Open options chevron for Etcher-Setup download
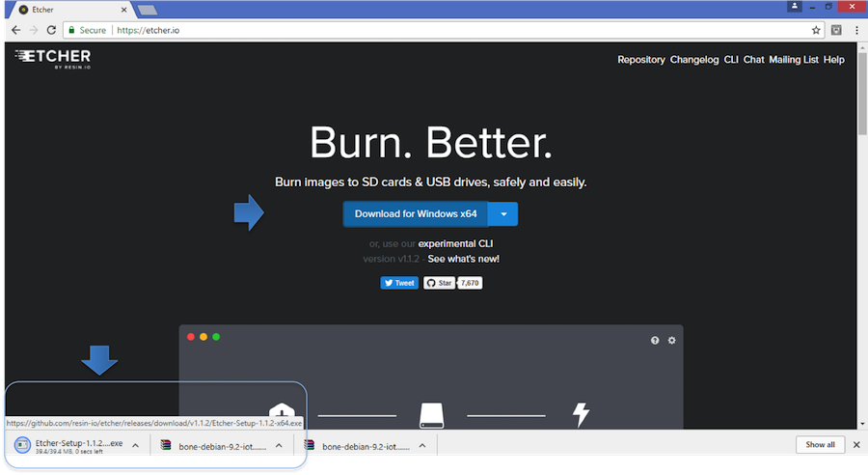868x475 pixels. (135, 445)
